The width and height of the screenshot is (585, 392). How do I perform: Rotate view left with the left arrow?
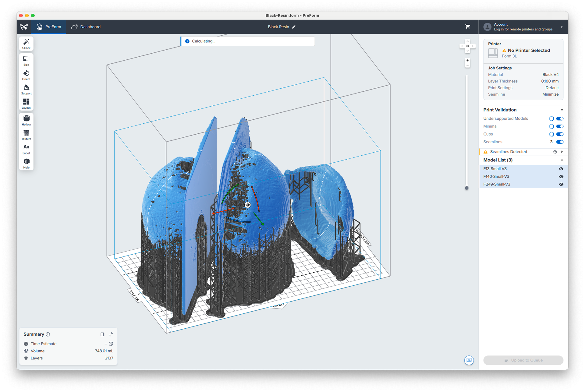coord(462,46)
